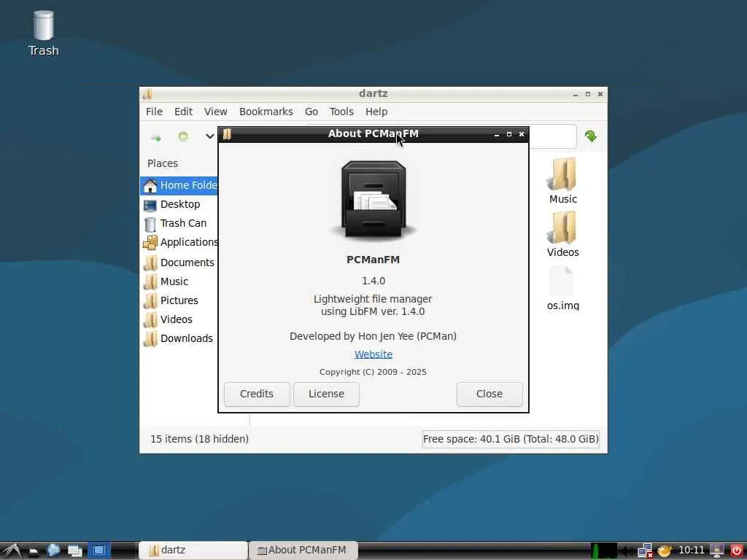Click the network status tray icon
The height and width of the screenshot is (560, 747).
tap(645, 551)
